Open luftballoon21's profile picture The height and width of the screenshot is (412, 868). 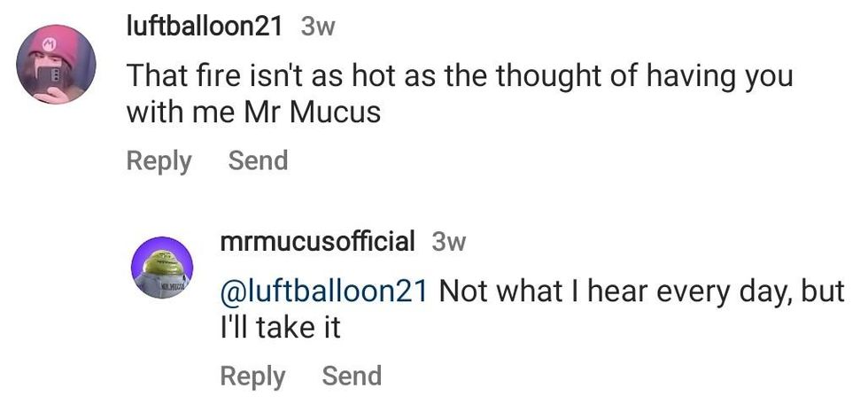coord(57,64)
